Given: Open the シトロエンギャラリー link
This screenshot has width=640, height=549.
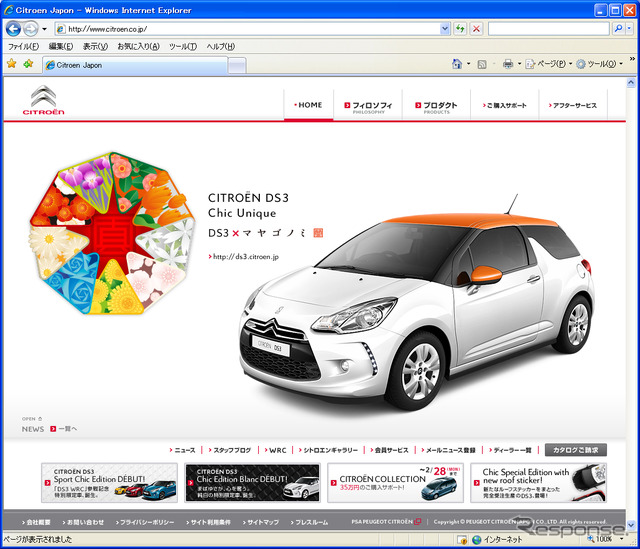Looking at the screenshot, I should [328, 450].
